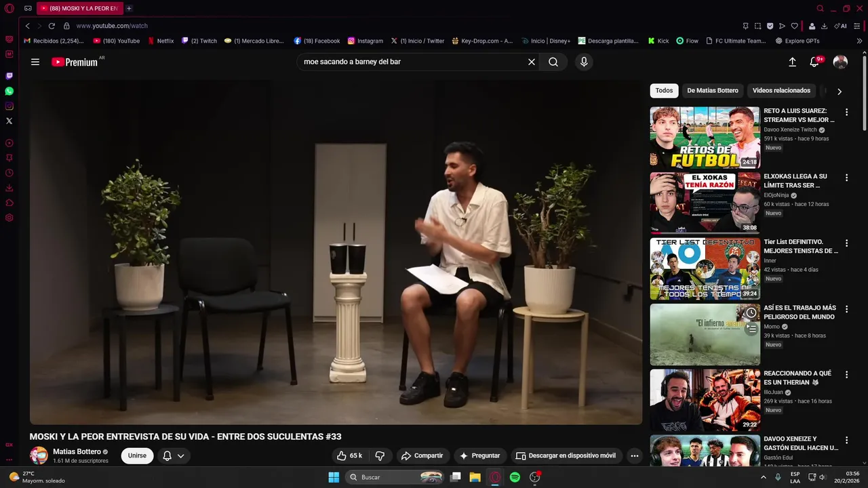Add page to bookmarks heart icon
Screen dimensions: 868x488
pos(794,26)
